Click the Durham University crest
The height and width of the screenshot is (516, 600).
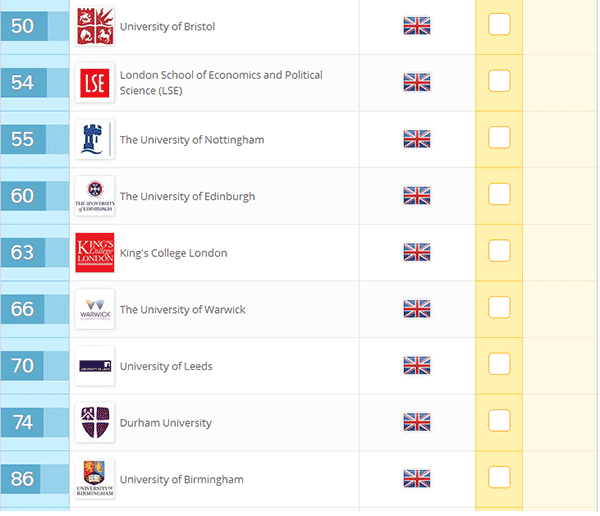[x=95, y=422]
